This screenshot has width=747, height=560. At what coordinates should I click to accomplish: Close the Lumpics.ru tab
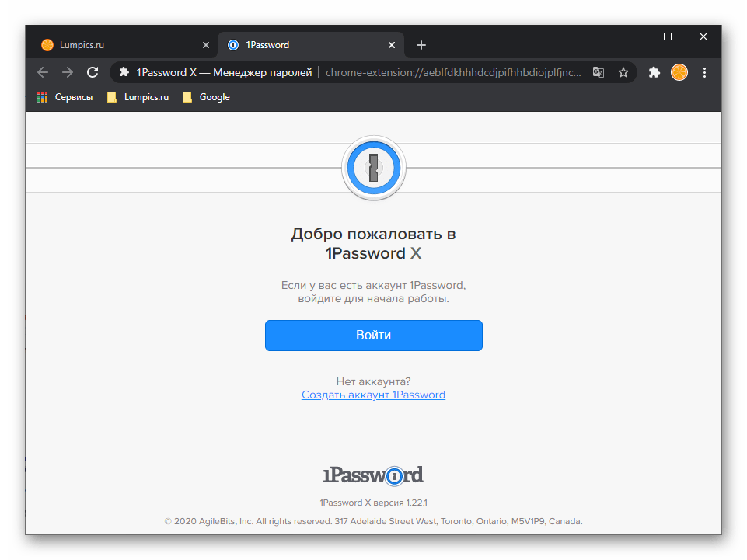pos(205,45)
